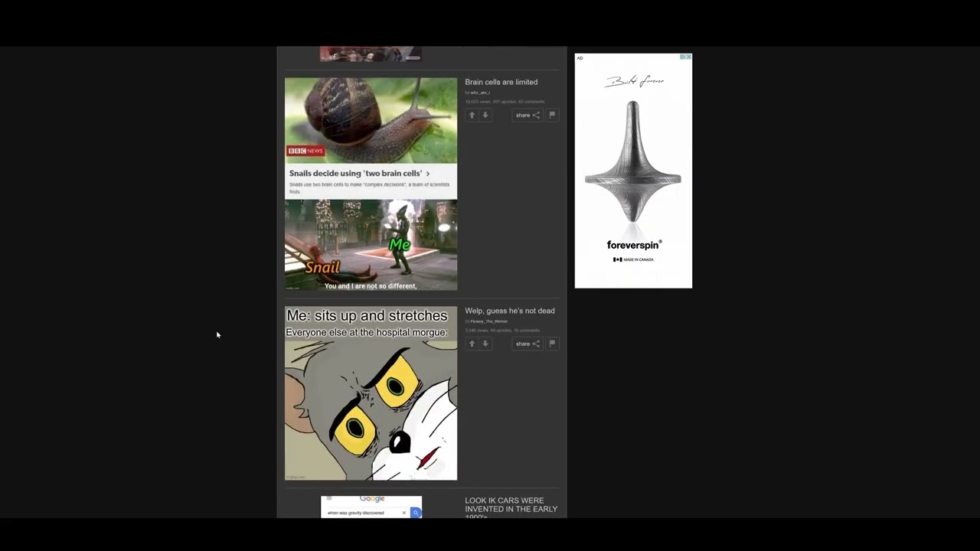Open the partially visible meme thumbnail at the top of the feed
980x551 pixels.
[x=371, y=54]
